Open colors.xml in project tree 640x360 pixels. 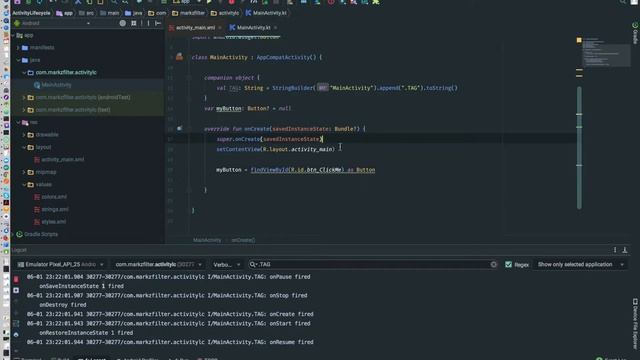click(x=54, y=197)
